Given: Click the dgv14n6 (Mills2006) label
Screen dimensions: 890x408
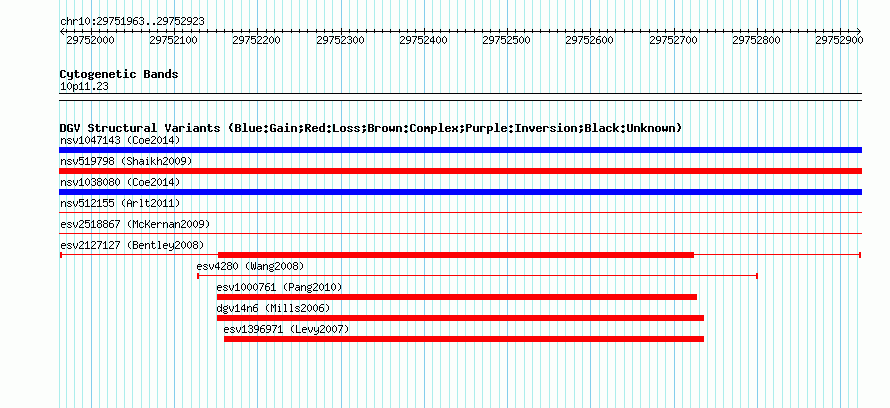Looking at the screenshot, I should point(273,308).
